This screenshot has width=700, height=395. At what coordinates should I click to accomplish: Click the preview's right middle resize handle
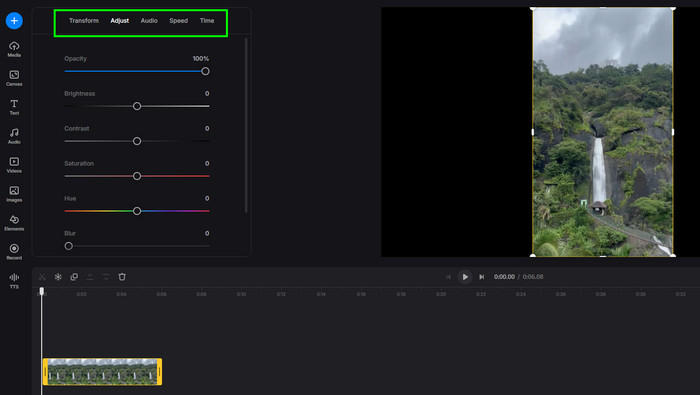[673, 132]
